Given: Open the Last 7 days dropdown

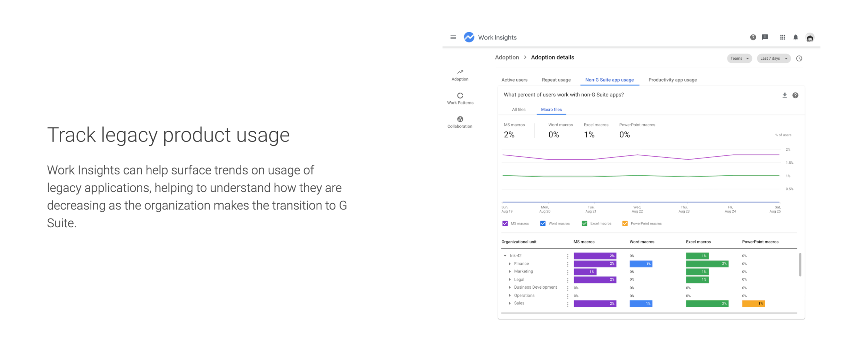Looking at the screenshot, I should (x=773, y=58).
